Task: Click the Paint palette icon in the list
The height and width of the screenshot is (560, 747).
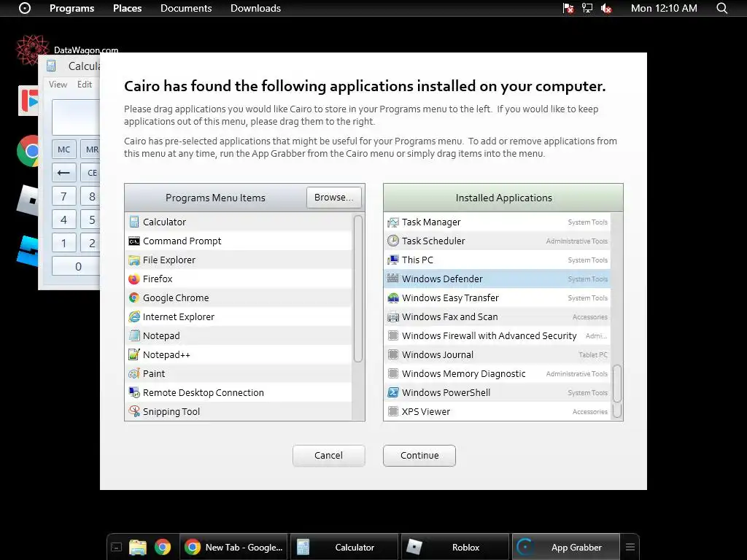Action: point(134,374)
